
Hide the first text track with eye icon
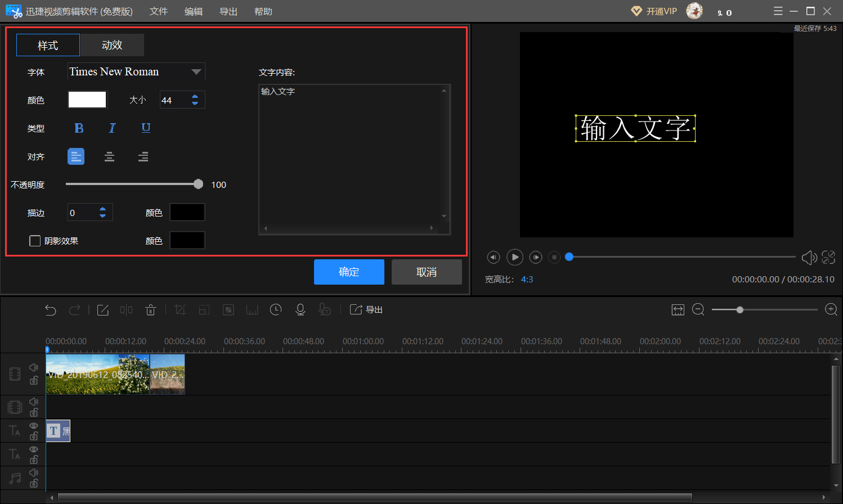(34, 426)
